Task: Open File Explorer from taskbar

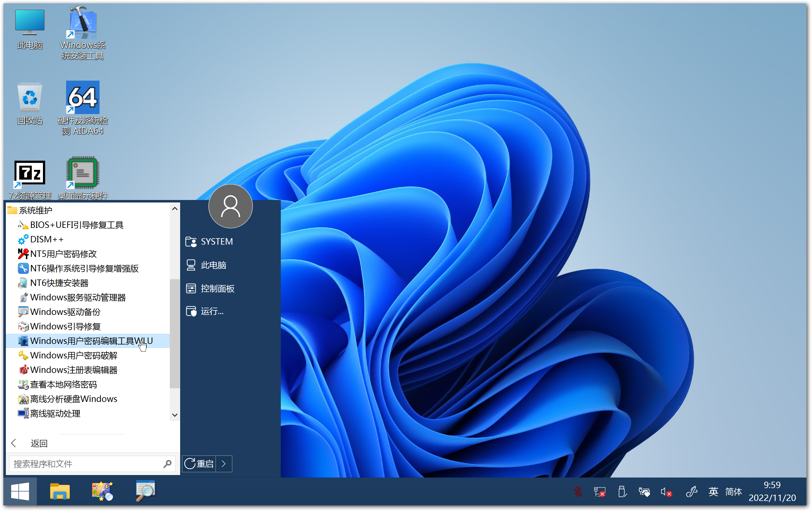Action: [60, 491]
